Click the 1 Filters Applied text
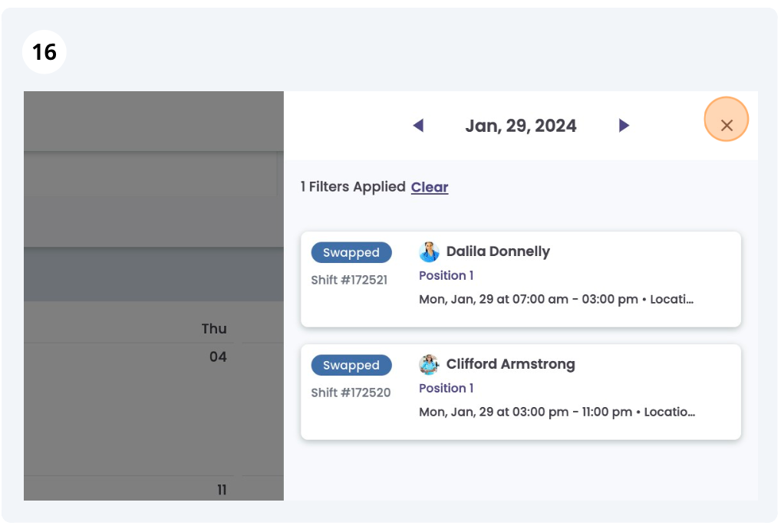This screenshot has width=781, height=532. pyautogui.click(x=353, y=186)
